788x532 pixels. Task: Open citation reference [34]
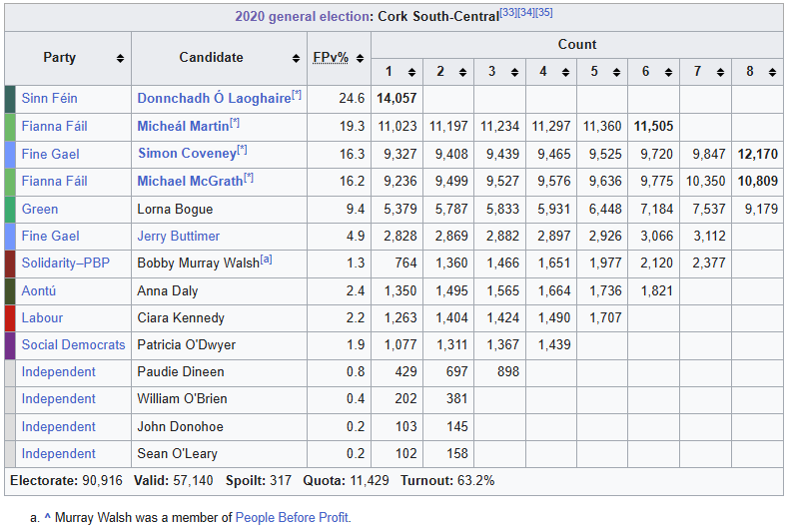525,13
